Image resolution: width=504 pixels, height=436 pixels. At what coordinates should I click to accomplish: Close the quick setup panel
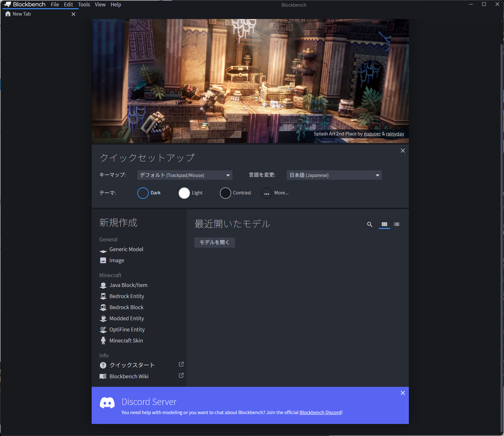point(403,151)
